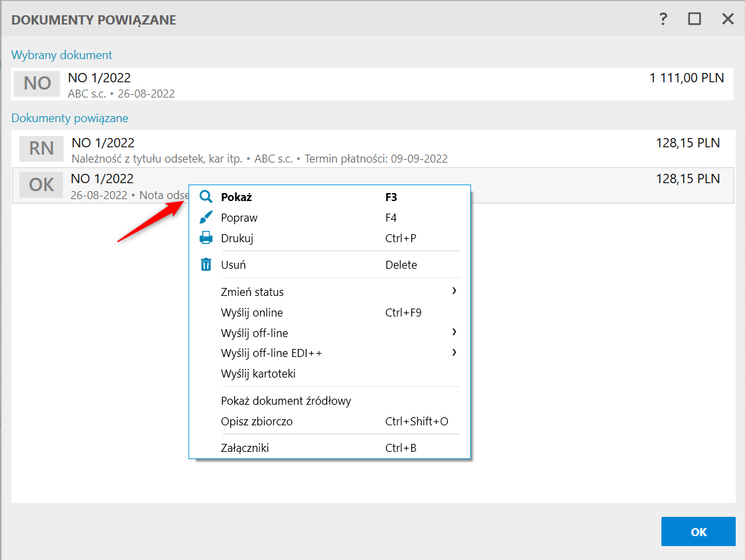Select Opisz zbiorczo menu entry
The width and height of the screenshot is (745, 560).
[x=257, y=421]
